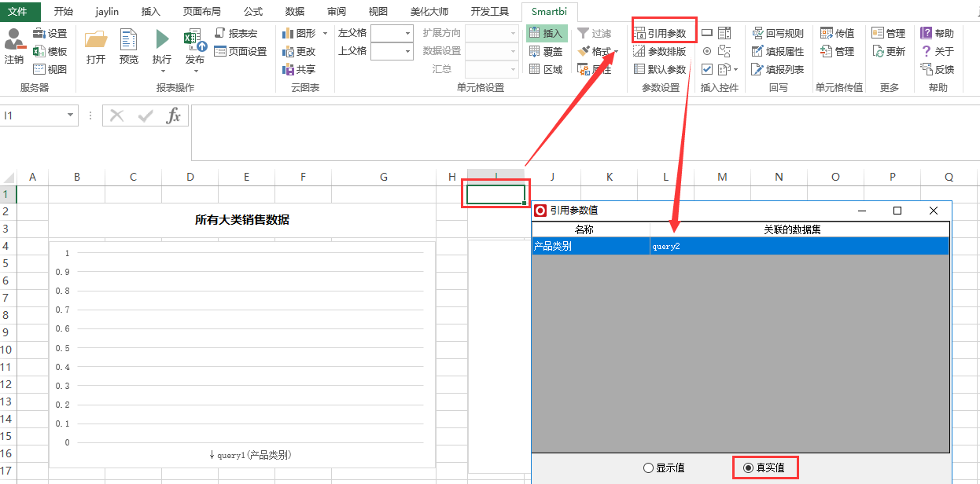Click 管理 in 更多 group
Viewport: 980px width, 484px height.
(889, 34)
